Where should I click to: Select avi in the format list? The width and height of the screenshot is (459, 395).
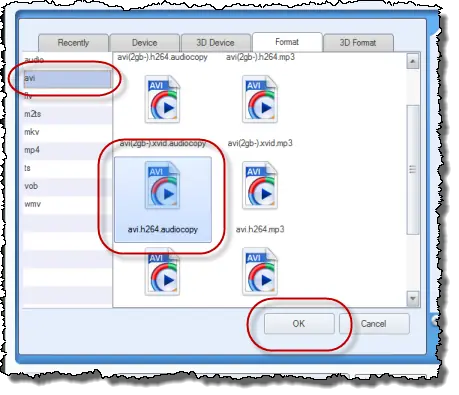[67, 79]
